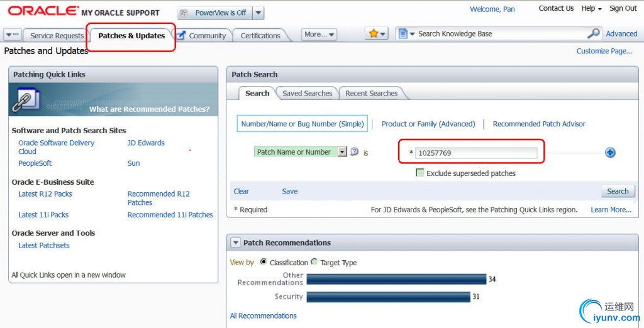Click the Contact Us link
Image resolution: width=644 pixels, height=328 pixels.
tap(556, 8)
